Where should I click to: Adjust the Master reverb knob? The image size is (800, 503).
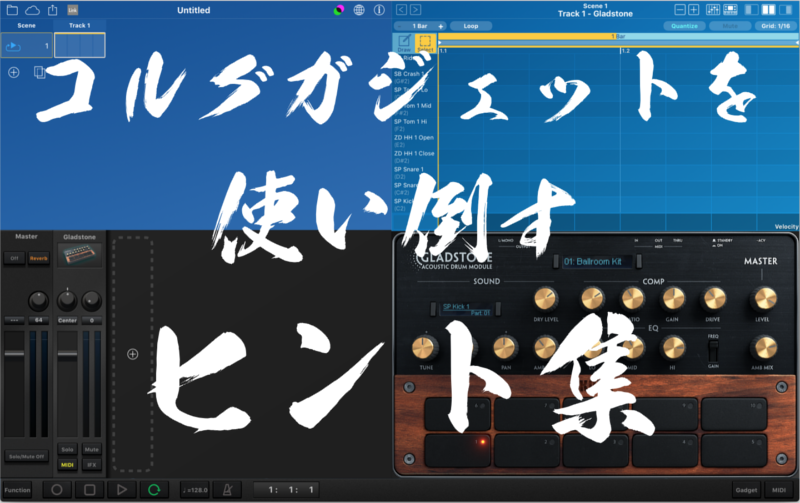click(38, 300)
